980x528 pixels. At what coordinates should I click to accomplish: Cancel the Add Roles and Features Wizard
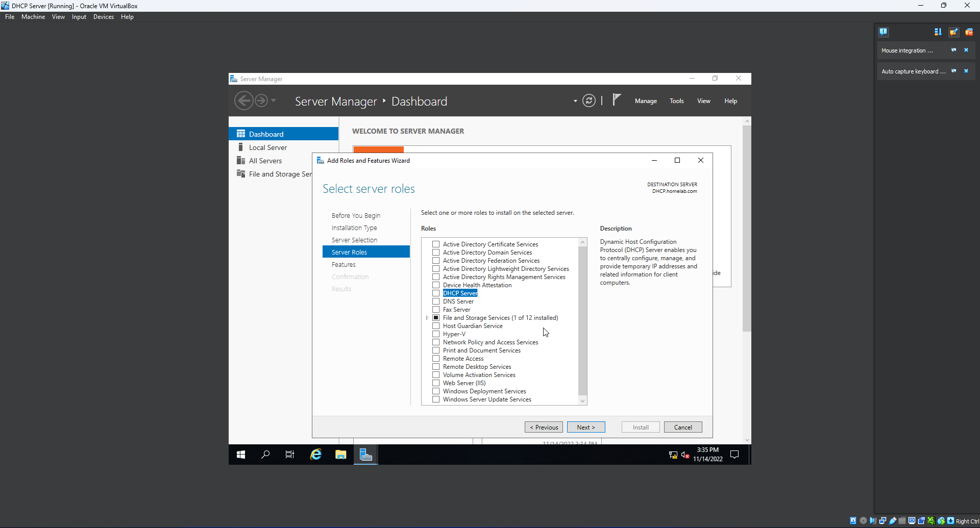click(x=683, y=427)
